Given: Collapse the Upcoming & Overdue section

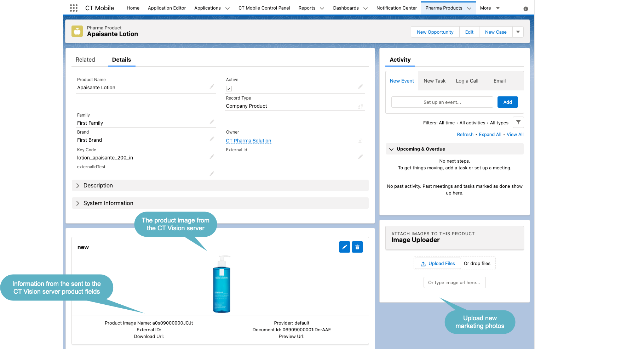Looking at the screenshot, I should point(391,149).
